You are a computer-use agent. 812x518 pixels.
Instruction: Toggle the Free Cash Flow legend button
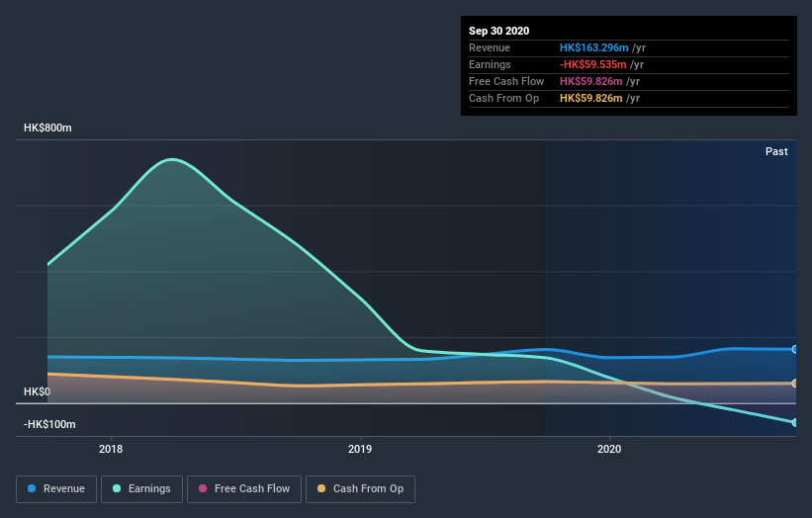pos(244,489)
